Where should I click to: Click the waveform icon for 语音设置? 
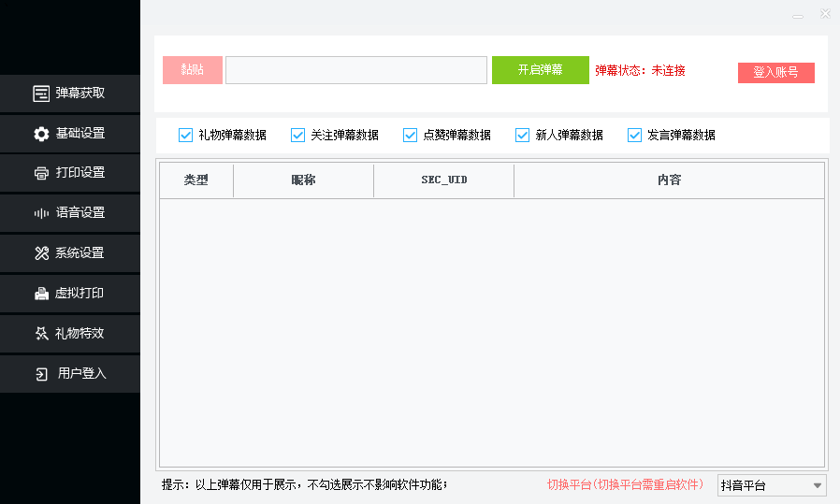pos(41,213)
